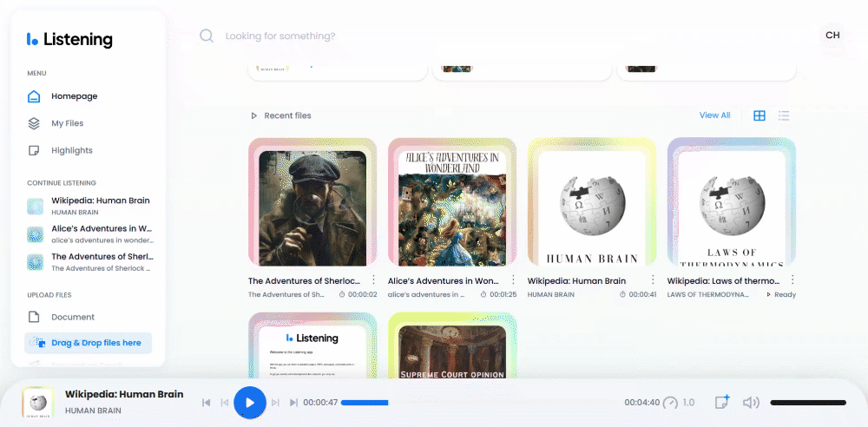The image size is (868, 427).
Task: Click the player's Human Brain thumbnail
Action: [37, 403]
